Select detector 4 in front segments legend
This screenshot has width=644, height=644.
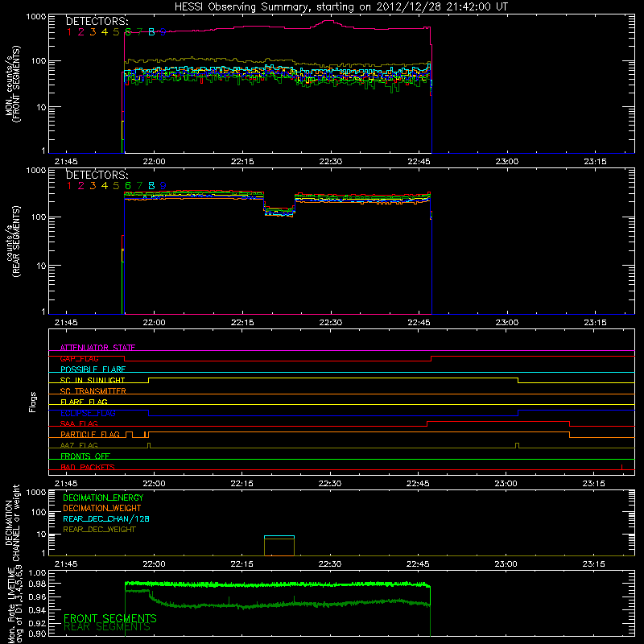(x=105, y=32)
